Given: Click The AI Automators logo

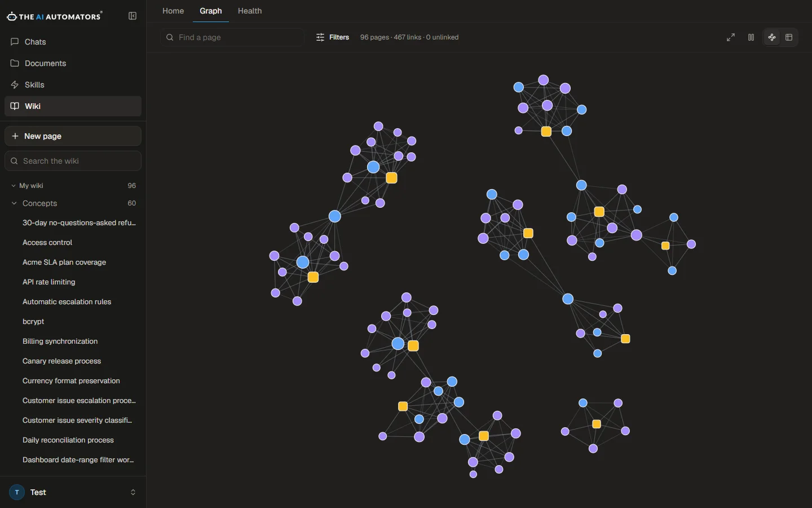Looking at the screenshot, I should coord(55,16).
